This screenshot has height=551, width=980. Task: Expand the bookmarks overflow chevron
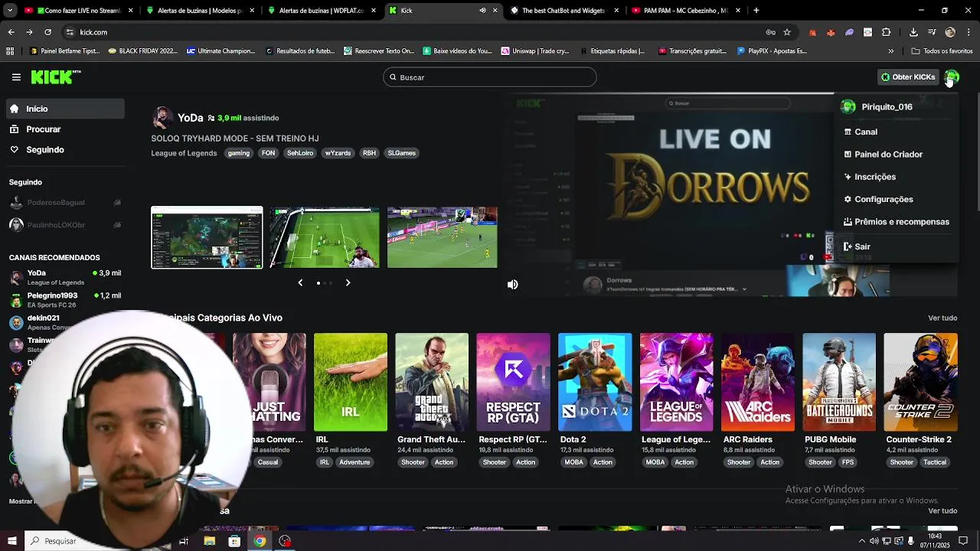pos(890,51)
